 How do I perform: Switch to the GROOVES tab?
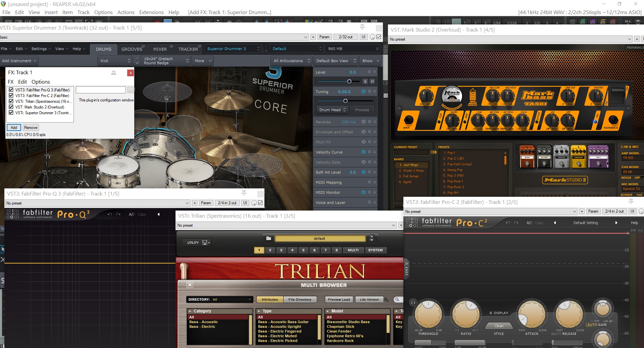coord(132,49)
